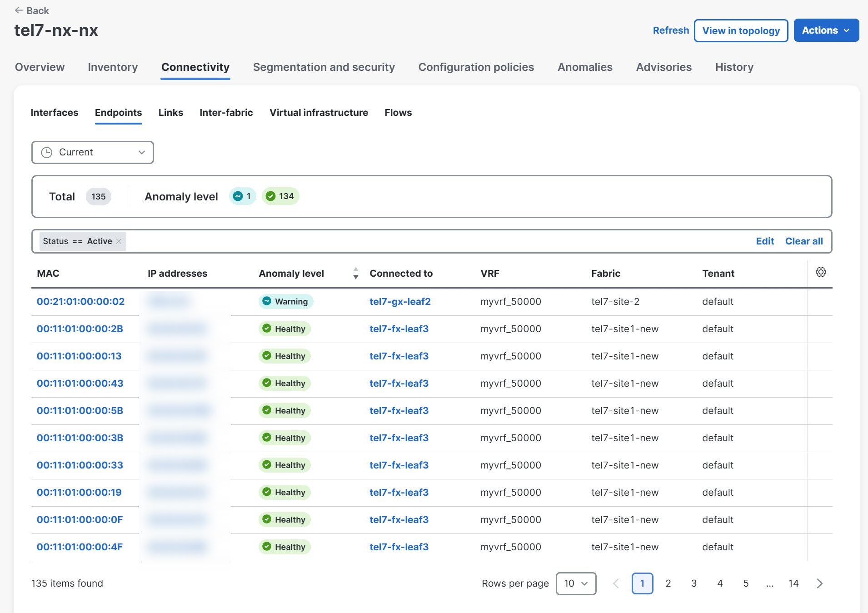Sort by the Anomaly level column arrows
This screenshot has width=868, height=613.
[356, 273]
